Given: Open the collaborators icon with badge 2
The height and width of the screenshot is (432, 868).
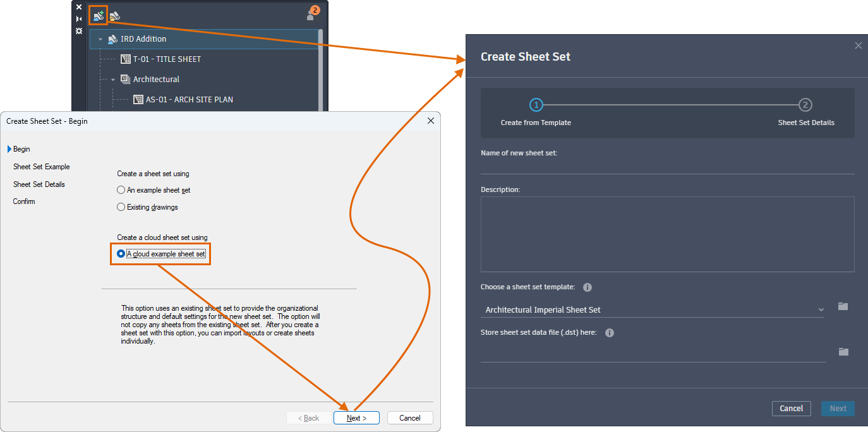Looking at the screenshot, I should 312,13.
